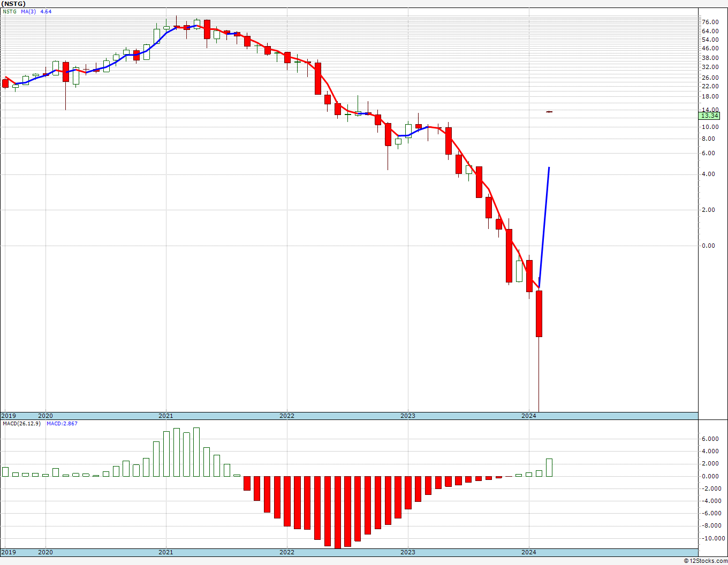Image resolution: width=728 pixels, height=565 pixels.
Task: Select 2020 on the price chart time axis
Action: (x=45, y=416)
